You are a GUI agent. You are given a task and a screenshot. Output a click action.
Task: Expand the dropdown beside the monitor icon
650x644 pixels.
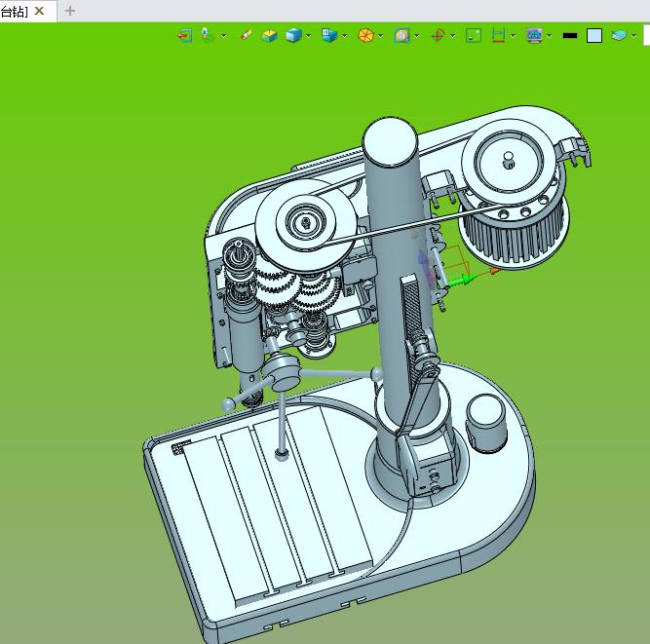pos(550,36)
